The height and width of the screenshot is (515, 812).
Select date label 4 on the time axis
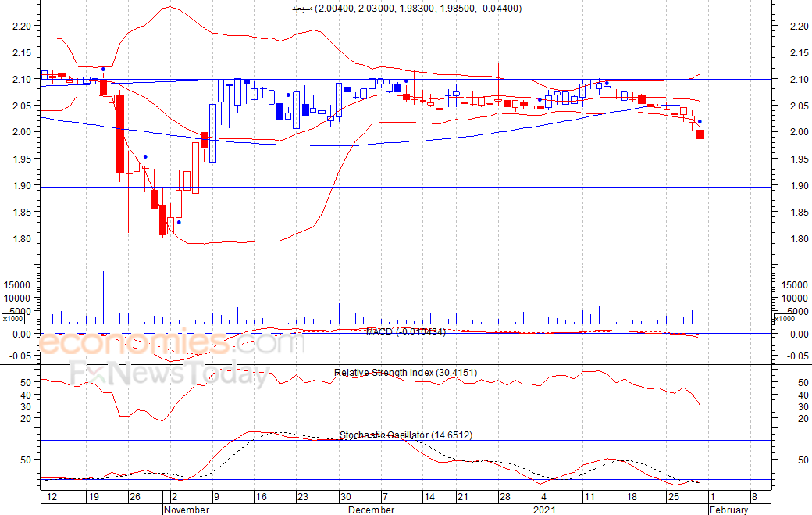[543, 497]
